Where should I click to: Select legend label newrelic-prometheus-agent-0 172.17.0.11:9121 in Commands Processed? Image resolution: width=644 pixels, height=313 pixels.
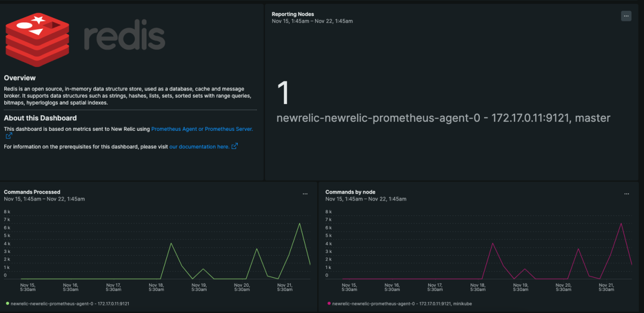70,304
